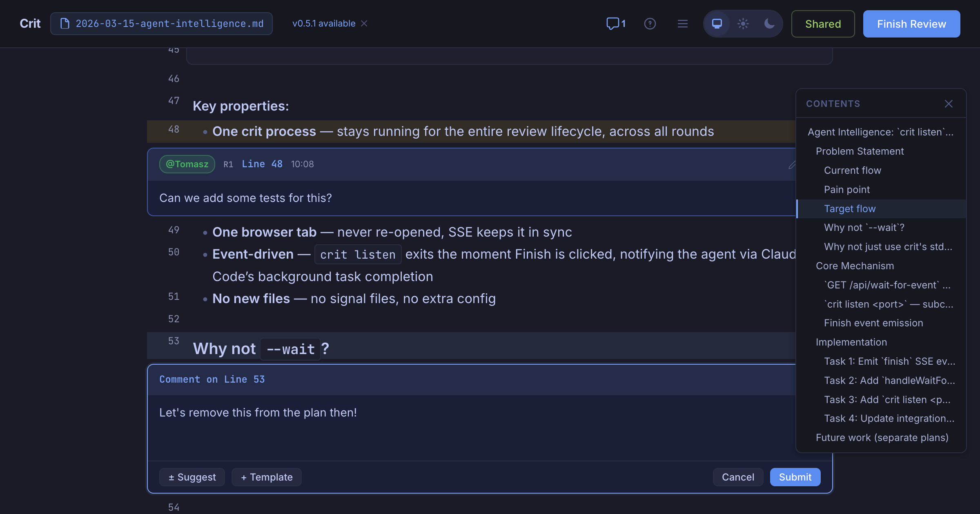This screenshot has width=980, height=514.
Task: Click the file icon beside the filename
Action: [x=65, y=24]
